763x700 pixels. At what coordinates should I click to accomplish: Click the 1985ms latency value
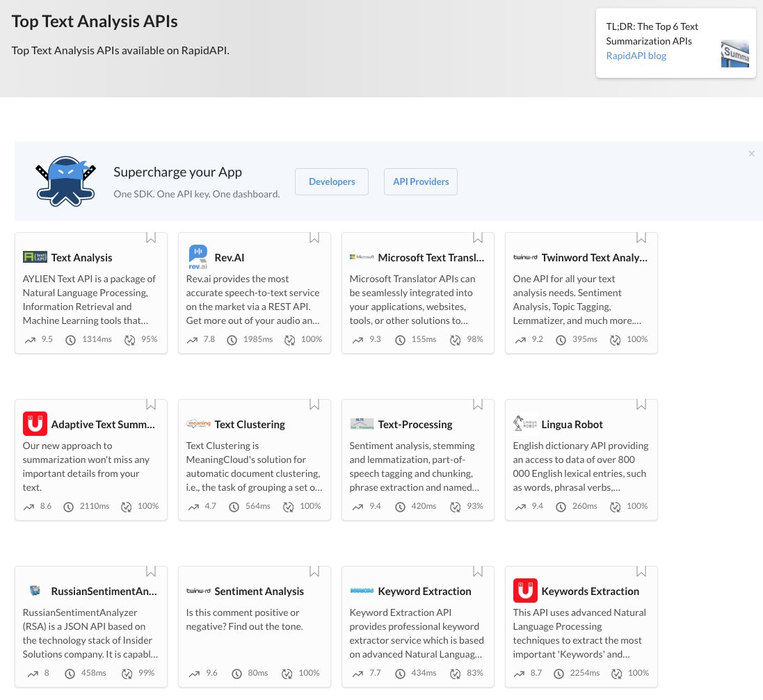coord(258,339)
